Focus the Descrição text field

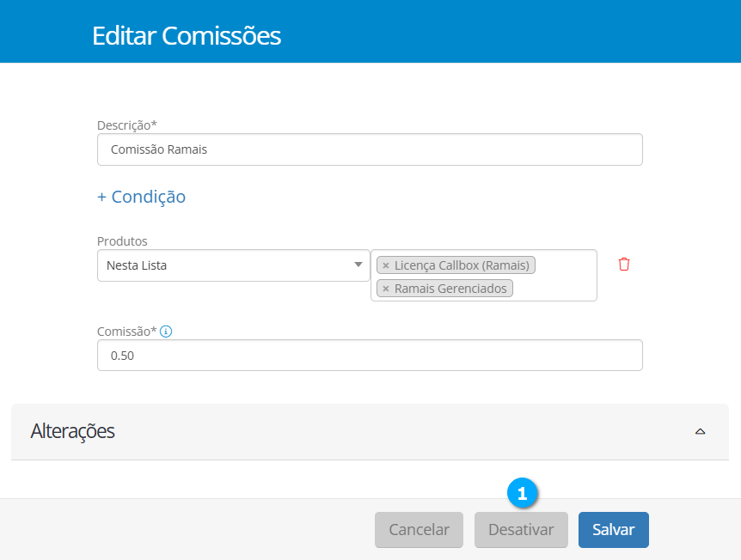[370, 149]
